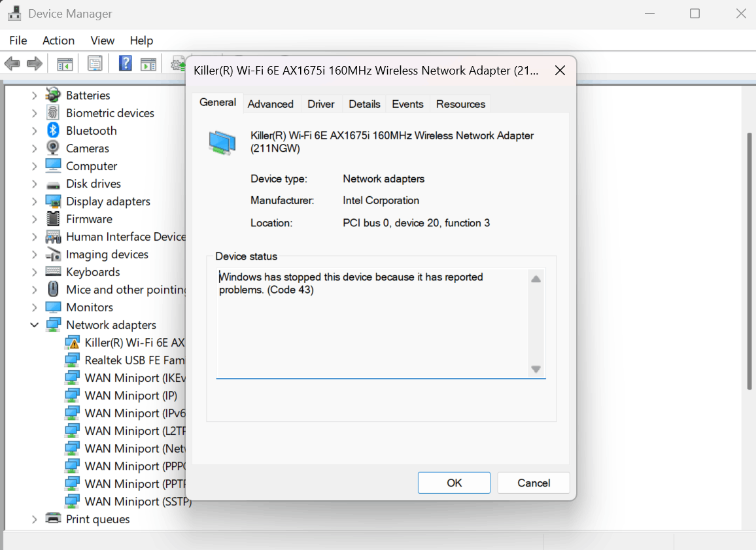Click the Biometric devices fingerprint icon
This screenshot has height=550, width=756.
click(53, 112)
